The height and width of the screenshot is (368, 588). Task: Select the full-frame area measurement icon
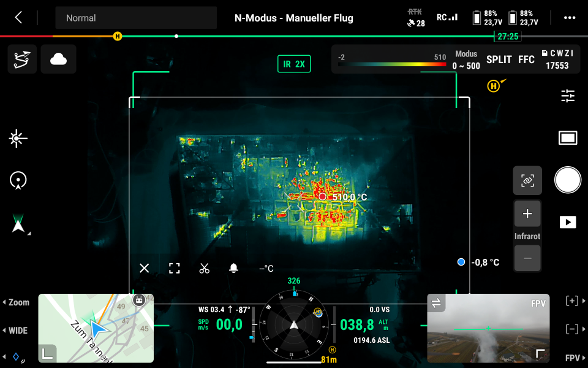click(x=175, y=268)
